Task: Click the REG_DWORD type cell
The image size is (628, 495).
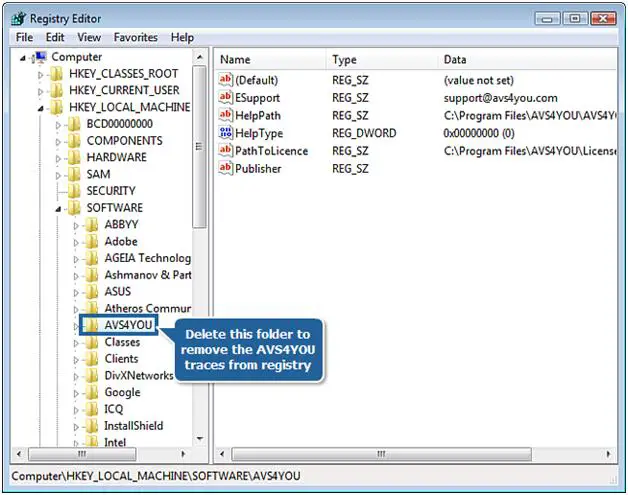Action: [x=364, y=133]
